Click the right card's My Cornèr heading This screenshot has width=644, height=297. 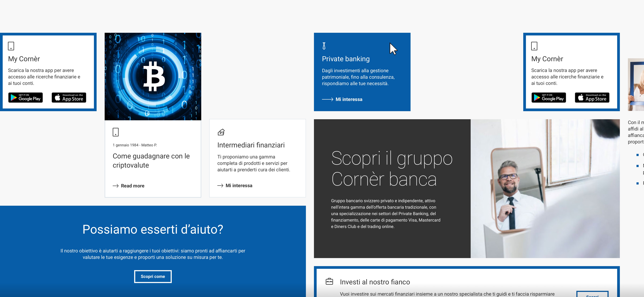(x=547, y=59)
